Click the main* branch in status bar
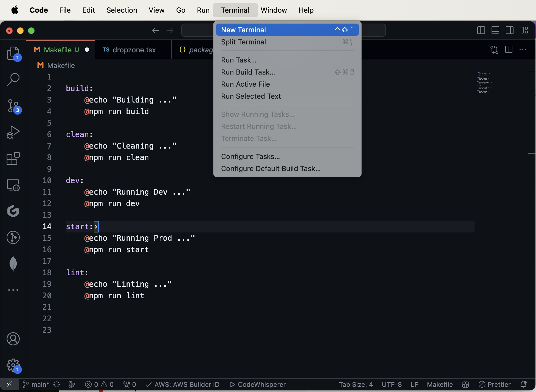This screenshot has width=536, height=392. pyautogui.click(x=36, y=384)
